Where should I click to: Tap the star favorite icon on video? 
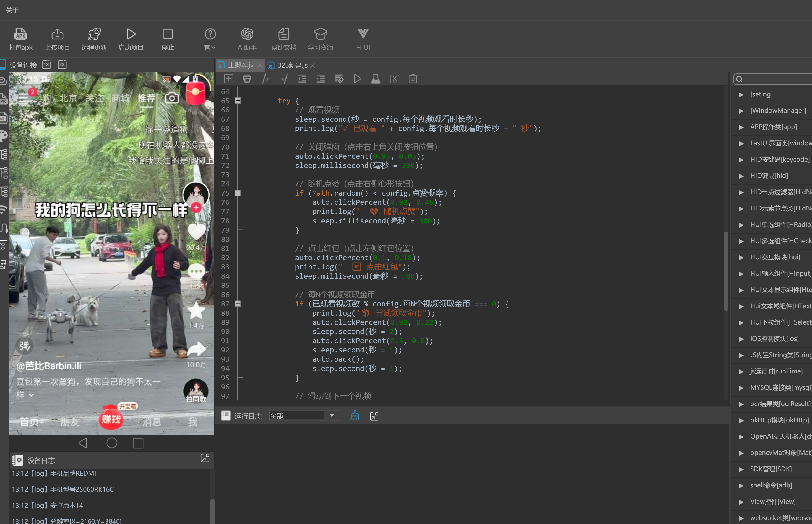tap(196, 310)
